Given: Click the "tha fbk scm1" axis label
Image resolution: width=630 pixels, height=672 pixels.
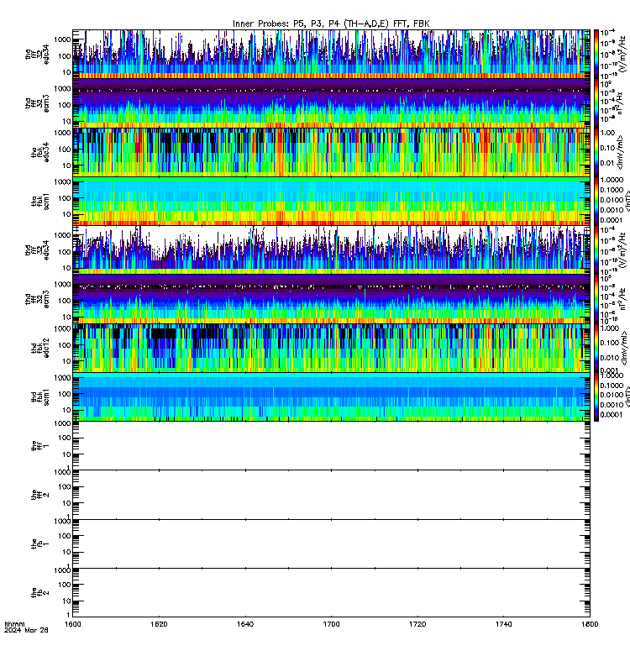Looking at the screenshot, I should 40,201.
